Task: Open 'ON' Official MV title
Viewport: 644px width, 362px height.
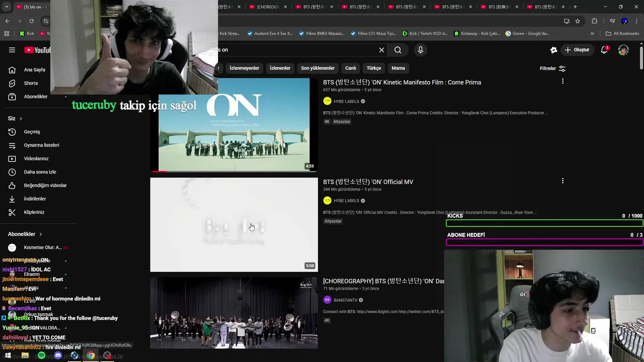Action: click(368, 182)
